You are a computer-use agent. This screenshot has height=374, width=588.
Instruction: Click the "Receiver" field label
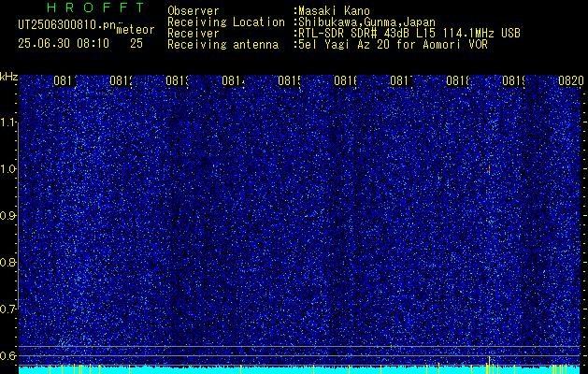(194, 34)
